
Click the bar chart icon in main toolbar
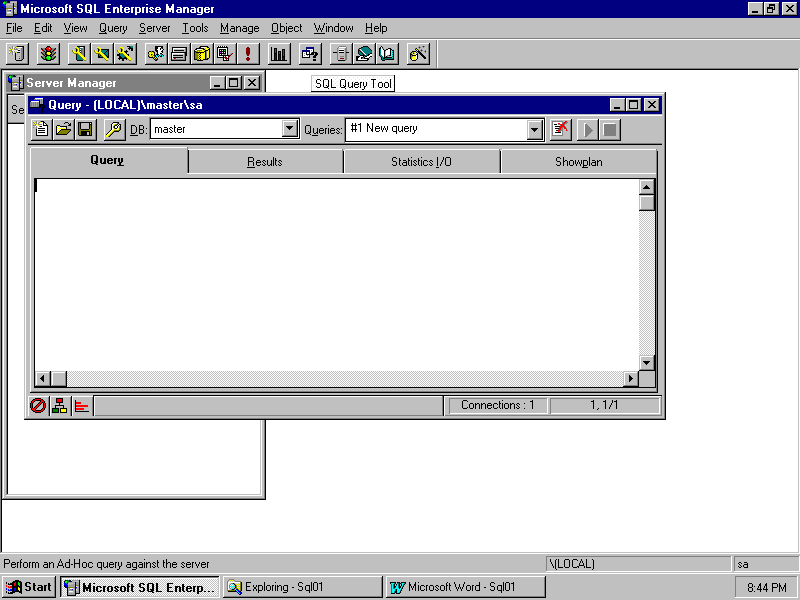coord(279,54)
